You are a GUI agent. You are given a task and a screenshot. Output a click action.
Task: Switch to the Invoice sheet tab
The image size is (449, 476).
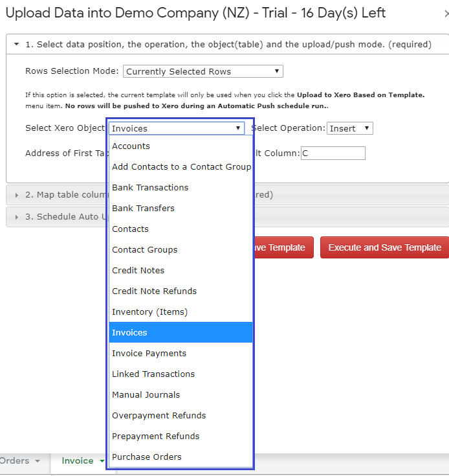tap(78, 460)
